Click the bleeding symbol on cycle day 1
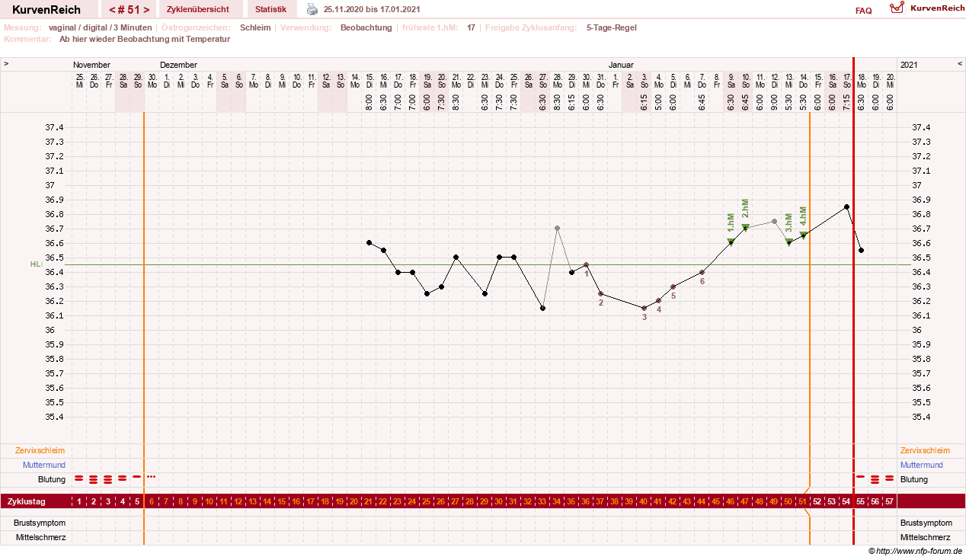 [79, 479]
